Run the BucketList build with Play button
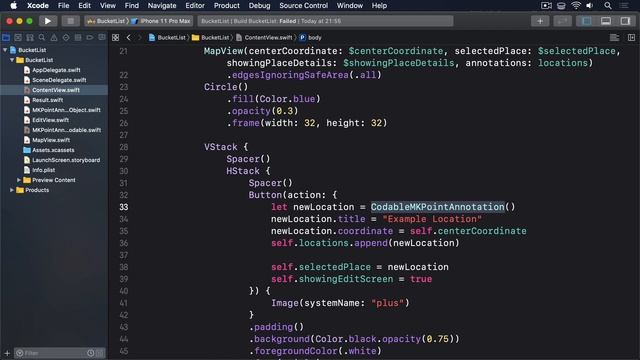 click(48, 21)
